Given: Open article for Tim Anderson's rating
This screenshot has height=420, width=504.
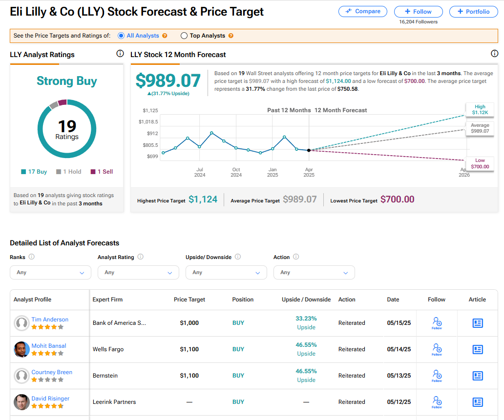Looking at the screenshot, I should click(x=478, y=323).
